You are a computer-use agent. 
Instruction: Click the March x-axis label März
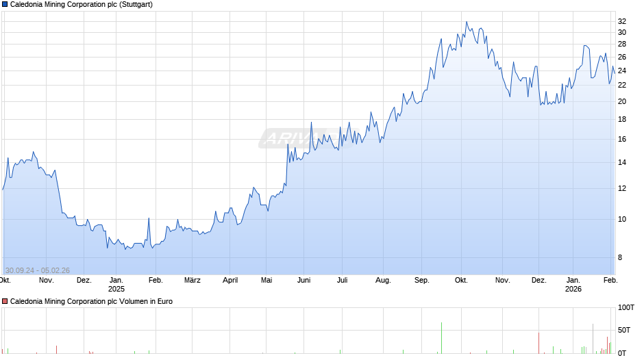point(193,281)
